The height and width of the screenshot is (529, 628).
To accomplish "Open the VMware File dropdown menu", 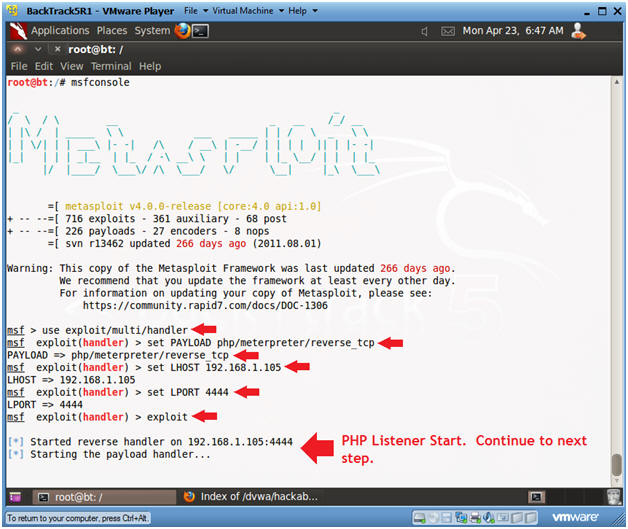I will 196,11.
